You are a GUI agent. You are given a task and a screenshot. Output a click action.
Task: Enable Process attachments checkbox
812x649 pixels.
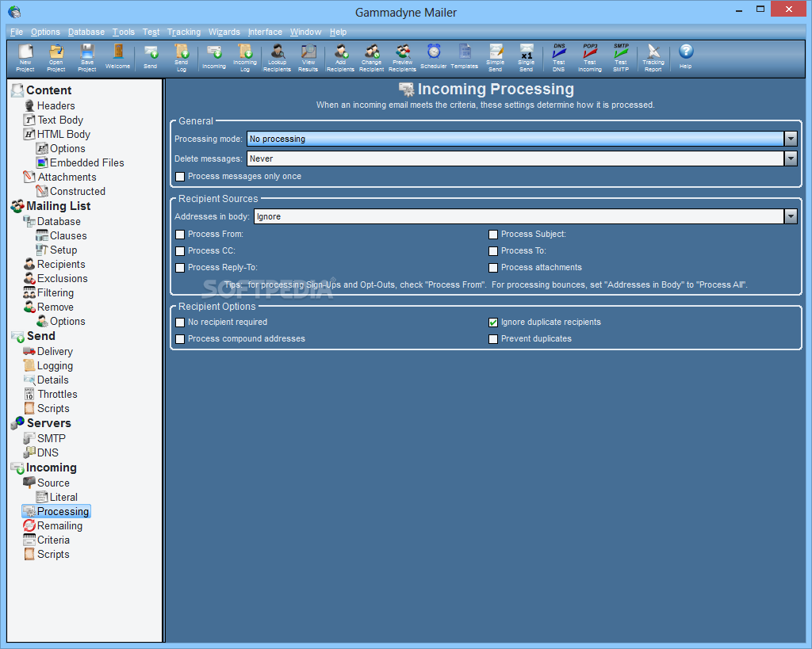pyautogui.click(x=493, y=268)
